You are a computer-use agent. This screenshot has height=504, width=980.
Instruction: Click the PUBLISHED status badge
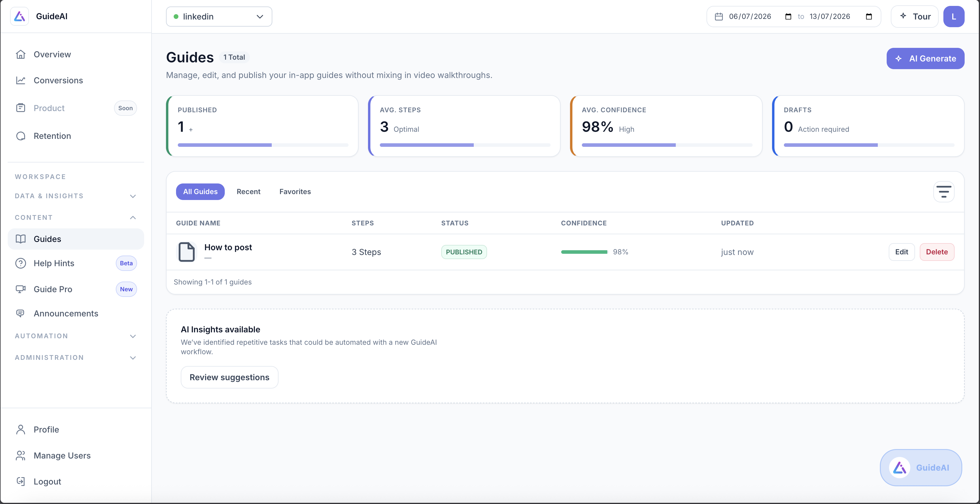coord(464,252)
